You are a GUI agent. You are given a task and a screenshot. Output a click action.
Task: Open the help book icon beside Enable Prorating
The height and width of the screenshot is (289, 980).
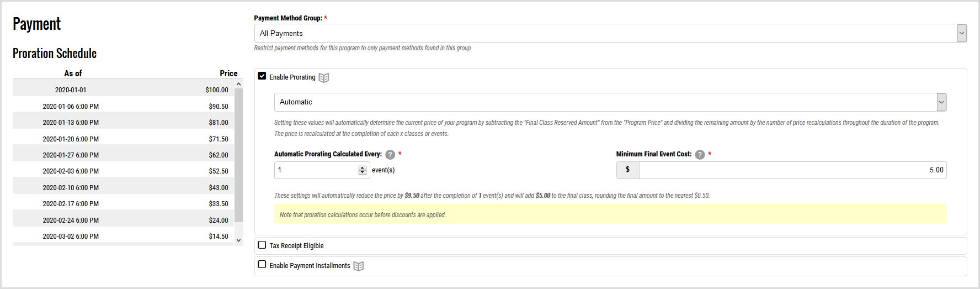pos(324,78)
